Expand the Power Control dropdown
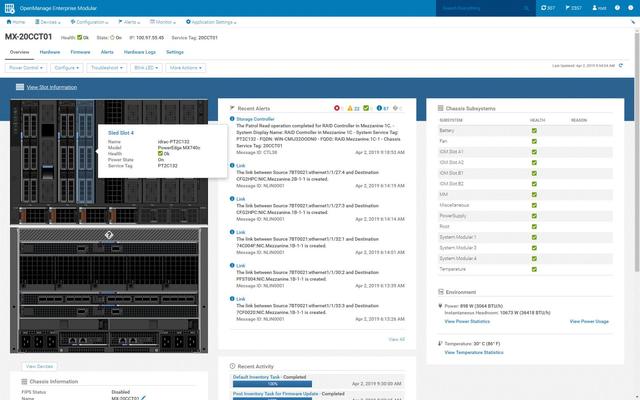 25,68
